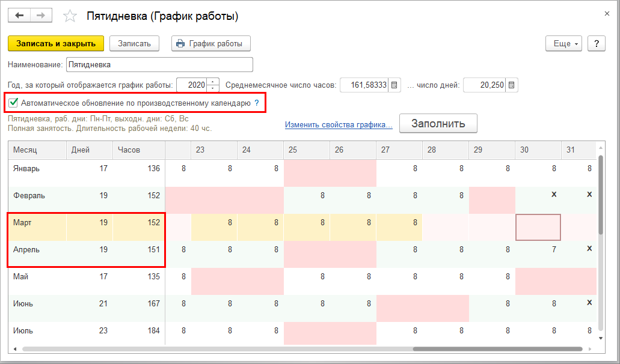Click Записать и закрыть button
Screen dimensions: 620x364
coord(56,43)
